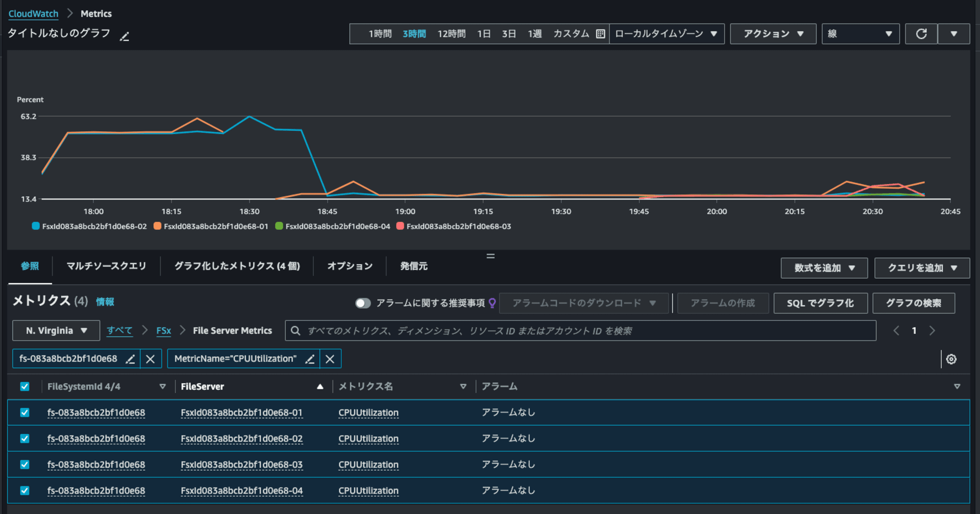This screenshot has height=514, width=980.
Task: Open the 線 graph type dropdown
Action: pos(860,34)
